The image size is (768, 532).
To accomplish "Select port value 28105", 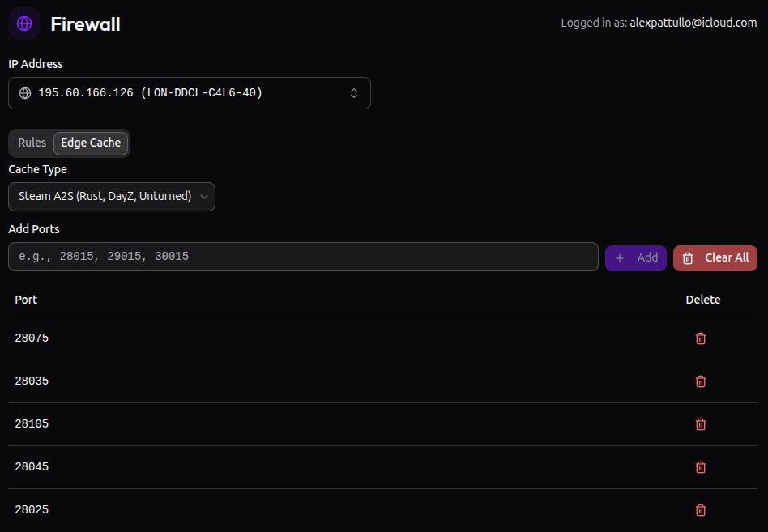I will click(x=32, y=424).
